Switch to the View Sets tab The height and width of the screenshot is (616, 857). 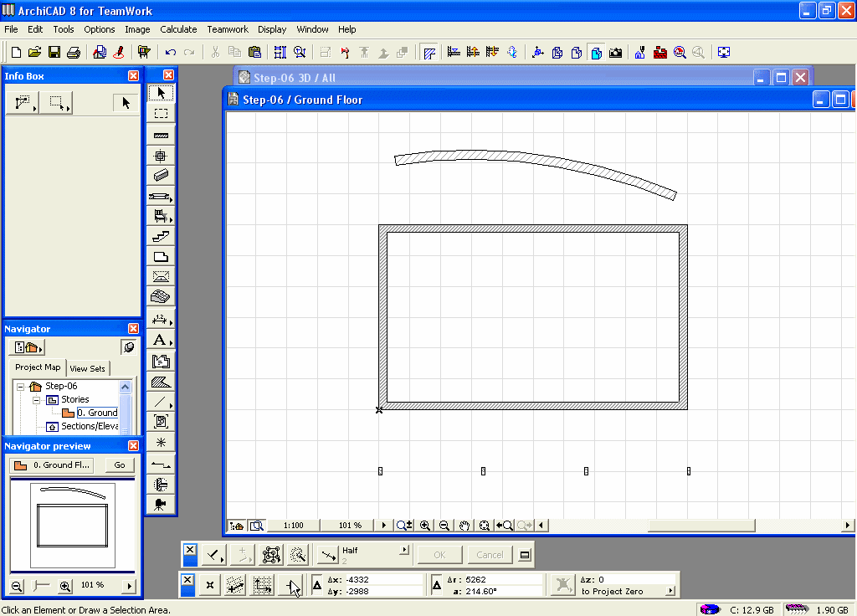(x=88, y=368)
